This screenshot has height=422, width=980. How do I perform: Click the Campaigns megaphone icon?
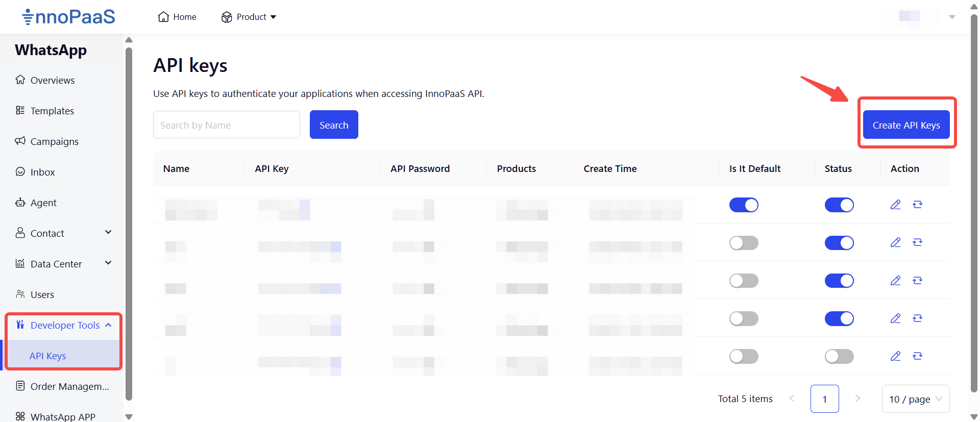pyautogui.click(x=20, y=141)
